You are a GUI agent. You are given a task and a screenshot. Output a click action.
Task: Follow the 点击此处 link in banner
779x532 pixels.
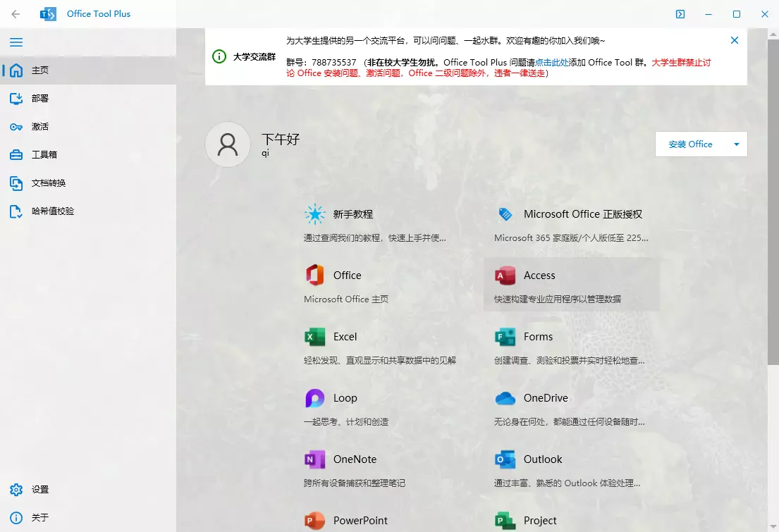coord(552,62)
